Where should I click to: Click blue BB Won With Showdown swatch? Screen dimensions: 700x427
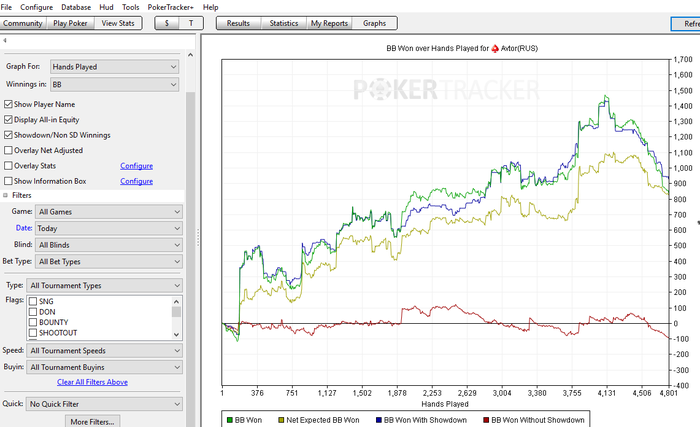(379, 420)
